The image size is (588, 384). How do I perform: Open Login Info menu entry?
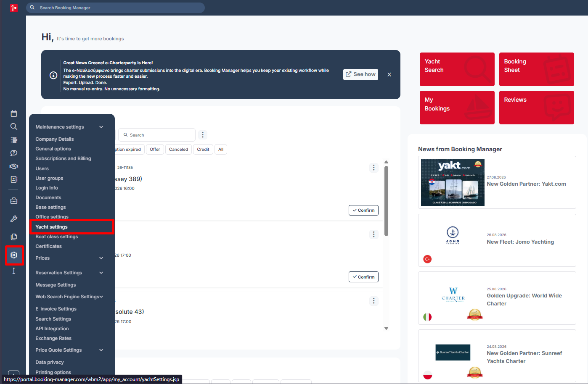coord(47,188)
